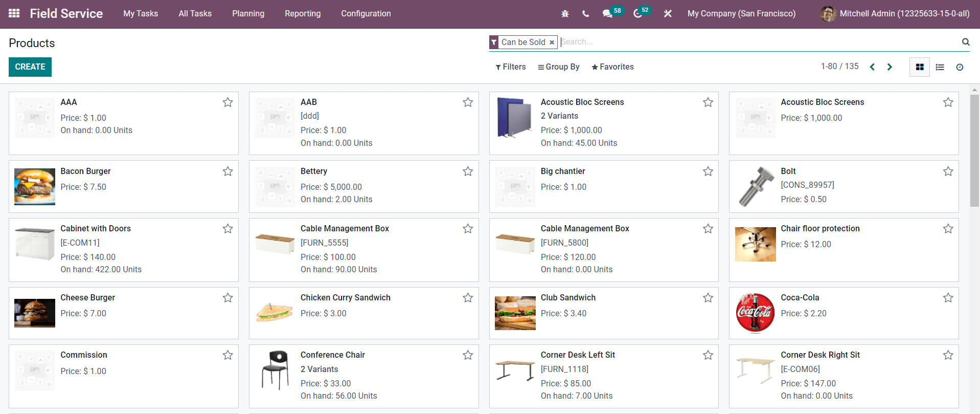Toggle favorite on Cable Management Box FURN_5800
Screen dimensions: 980x414
tap(708, 229)
